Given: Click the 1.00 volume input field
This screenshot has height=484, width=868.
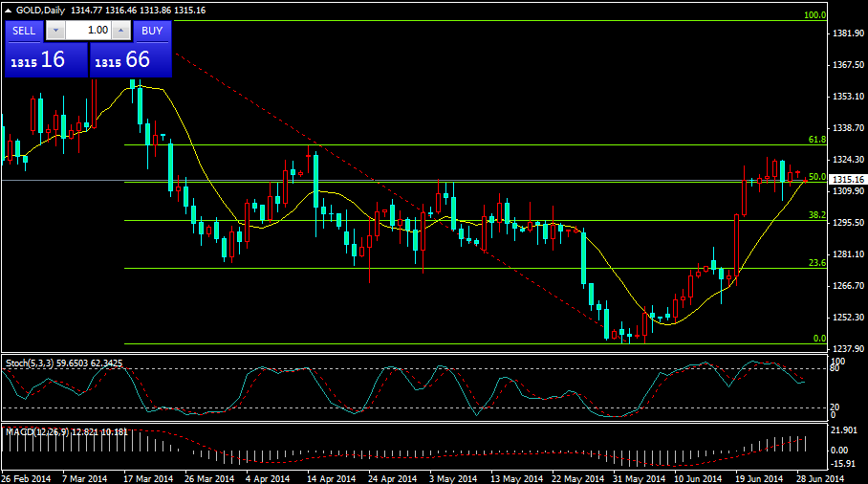Looking at the screenshot, I should (87, 31).
